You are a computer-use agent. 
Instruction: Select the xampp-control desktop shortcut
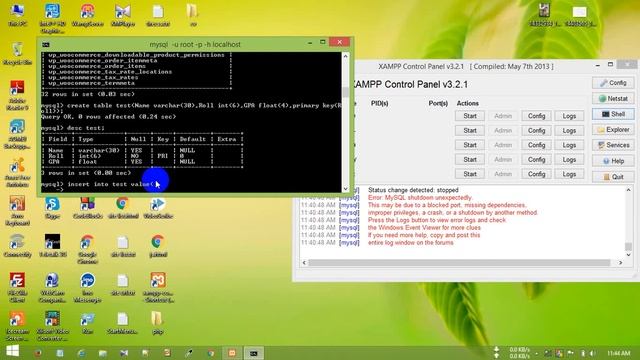click(x=158, y=288)
